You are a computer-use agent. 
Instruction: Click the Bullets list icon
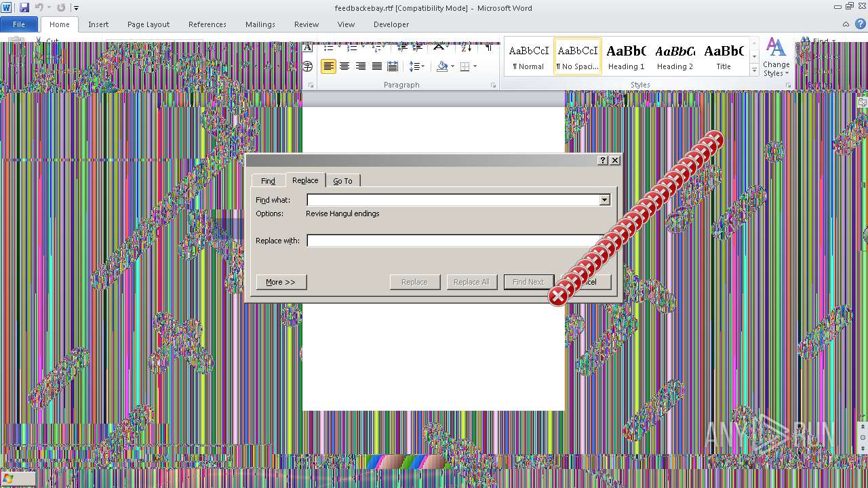pos(328,47)
